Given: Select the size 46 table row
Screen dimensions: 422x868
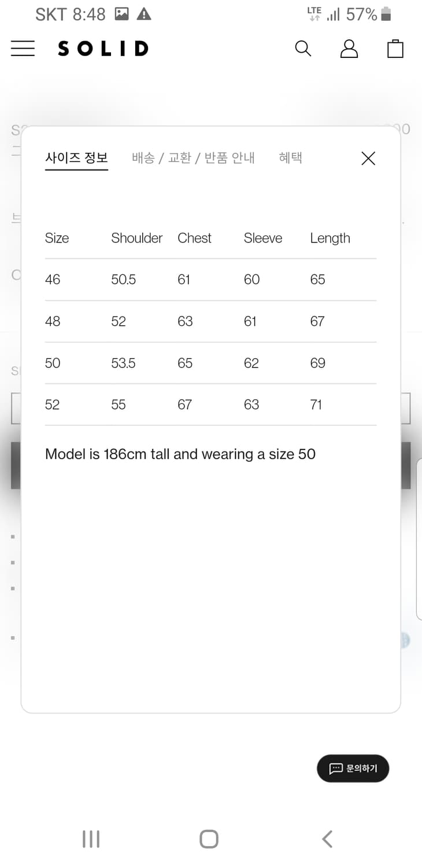Looking at the screenshot, I should (x=210, y=279).
